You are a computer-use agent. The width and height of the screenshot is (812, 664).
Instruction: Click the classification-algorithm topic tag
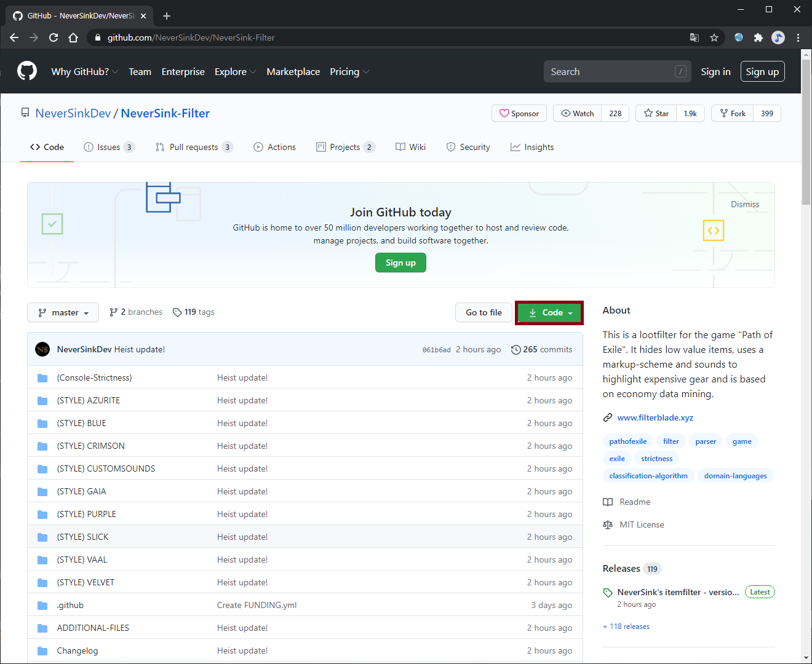tap(648, 476)
